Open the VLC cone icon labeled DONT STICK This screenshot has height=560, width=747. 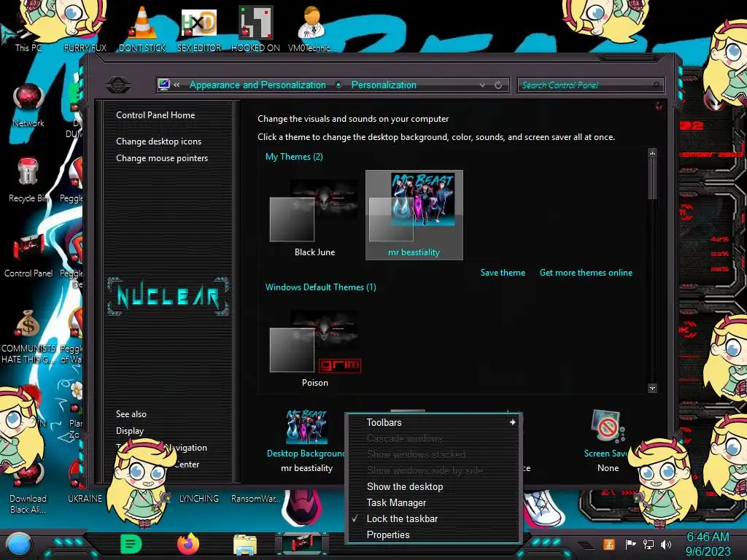pyautogui.click(x=142, y=28)
